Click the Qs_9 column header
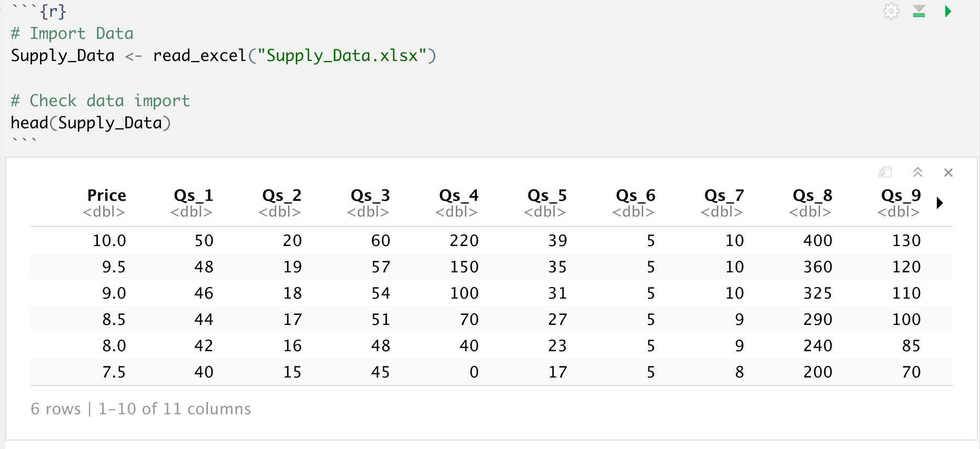The image size is (980, 449). coord(901,196)
